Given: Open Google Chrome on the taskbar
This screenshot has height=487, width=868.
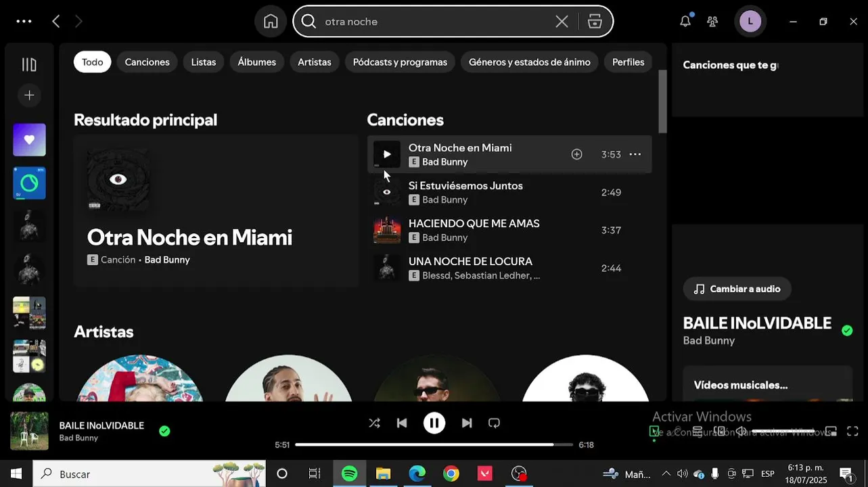Looking at the screenshot, I should point(451,474).
